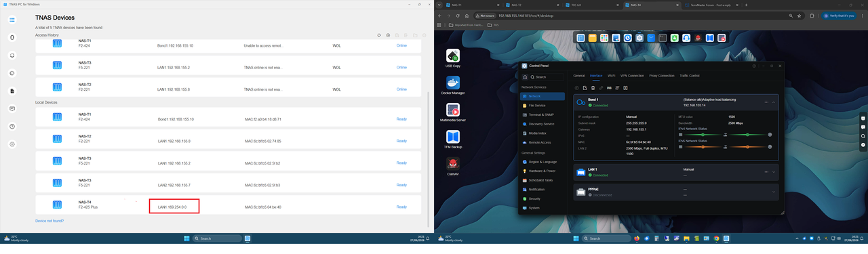The height and width of the screenshot is (254, 868).
Task: Open the Control Panel gear in the TOS dock
Action: click(x=639, y=38)
